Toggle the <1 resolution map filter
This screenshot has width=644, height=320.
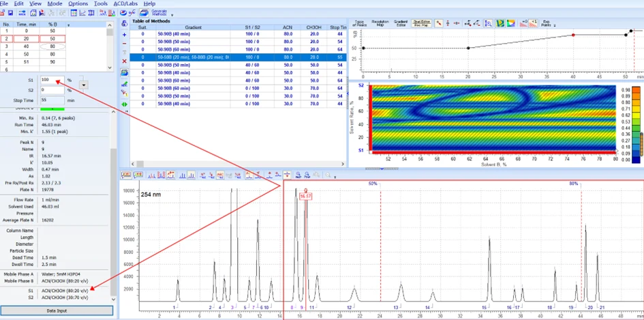coord(533,23)
